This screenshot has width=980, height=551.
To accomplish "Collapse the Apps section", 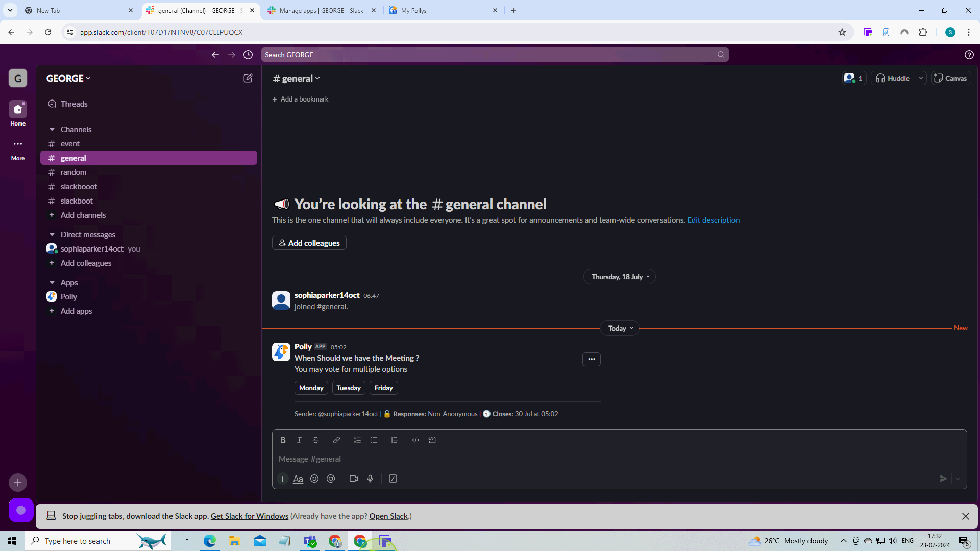I will pyautogui.click(x=52, y=282).
